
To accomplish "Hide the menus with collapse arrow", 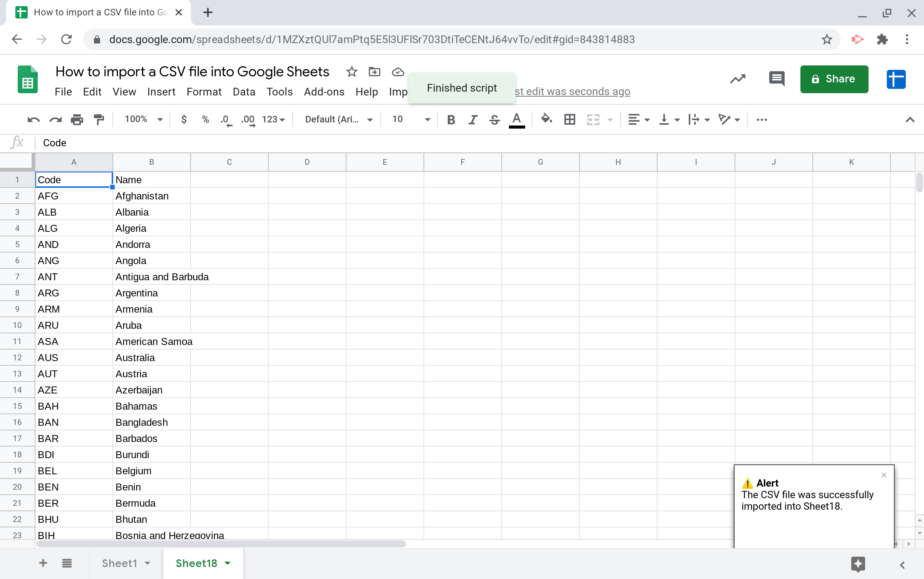I will pos(910,120).
